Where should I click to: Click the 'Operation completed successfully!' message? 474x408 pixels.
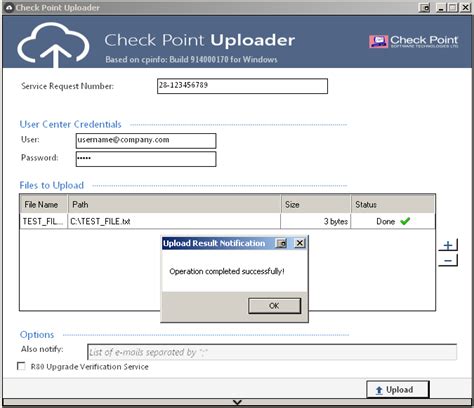point(227,271)
